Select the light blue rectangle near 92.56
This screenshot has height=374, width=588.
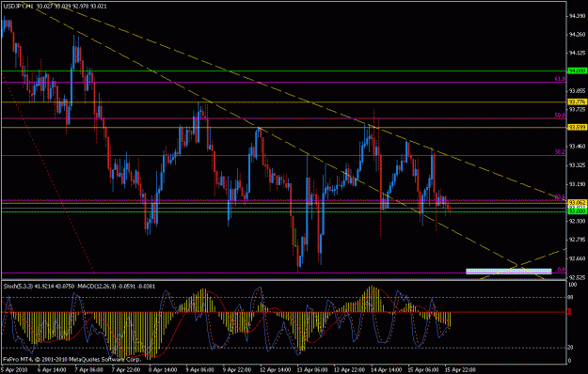click(508, 271)
